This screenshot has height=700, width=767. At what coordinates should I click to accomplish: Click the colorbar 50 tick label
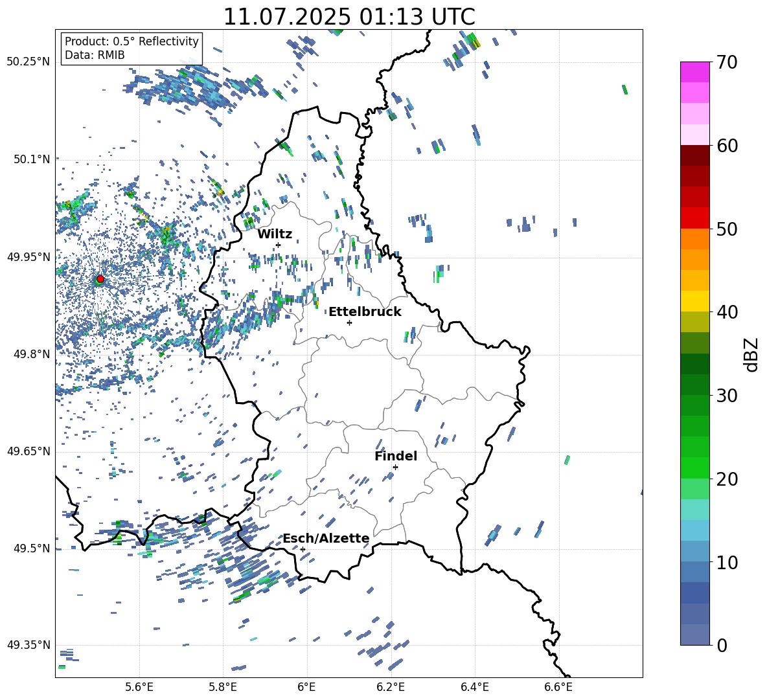727,229
